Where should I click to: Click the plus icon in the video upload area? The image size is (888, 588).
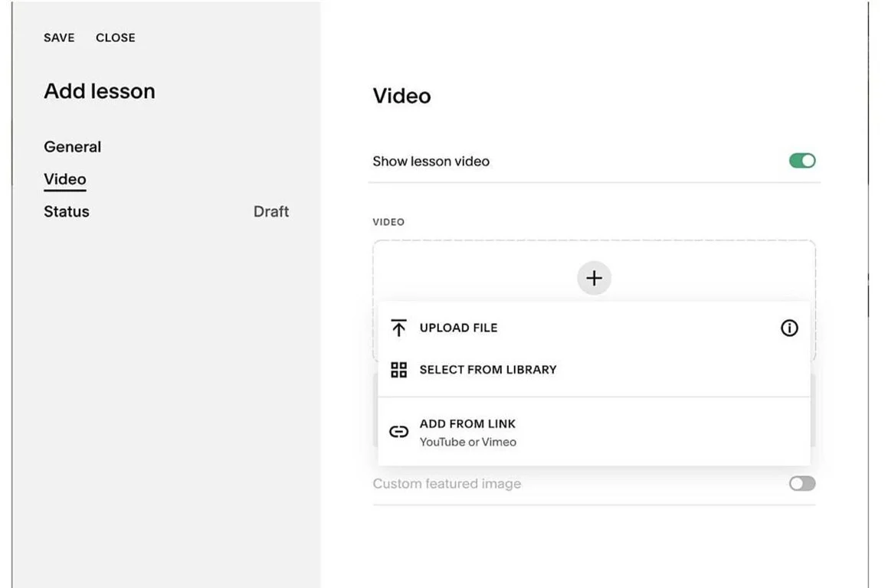tap(593, 278)
